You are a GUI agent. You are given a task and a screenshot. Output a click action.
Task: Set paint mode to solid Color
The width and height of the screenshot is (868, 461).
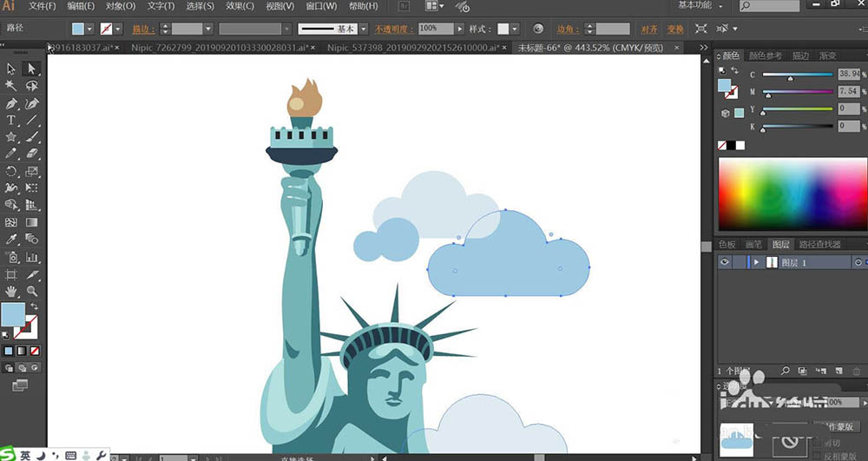(x=9, y=351)
